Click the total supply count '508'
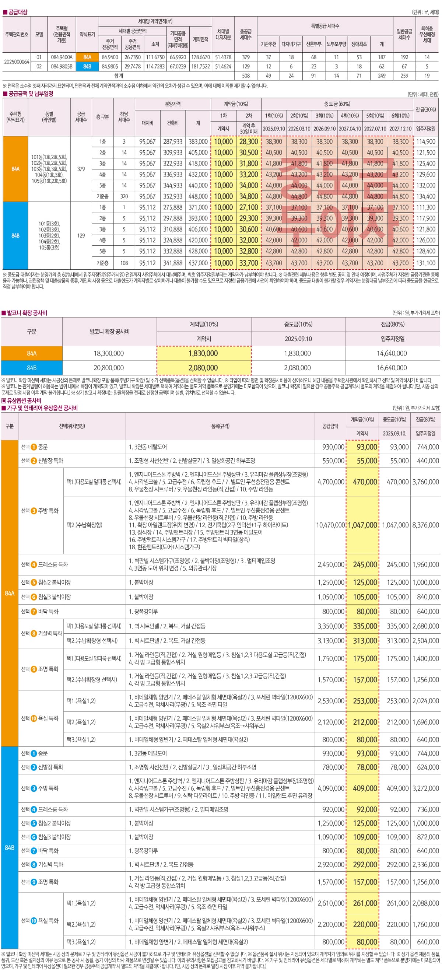This screenshot has height=980, width=442. 246,76
